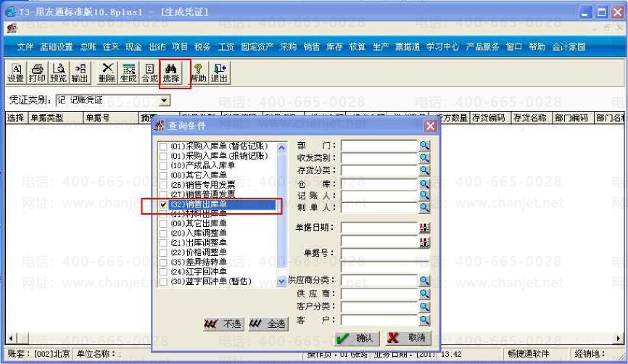Image resolution: width=628 pixels, height=364 pixels.
Task: Click document list scroll down arrow
Action: click(281, 281)
